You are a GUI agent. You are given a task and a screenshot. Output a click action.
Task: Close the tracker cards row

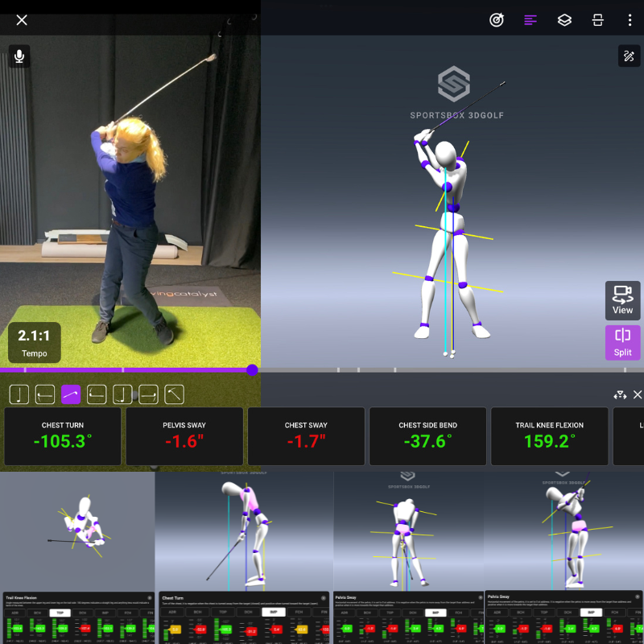pos(638,394)
